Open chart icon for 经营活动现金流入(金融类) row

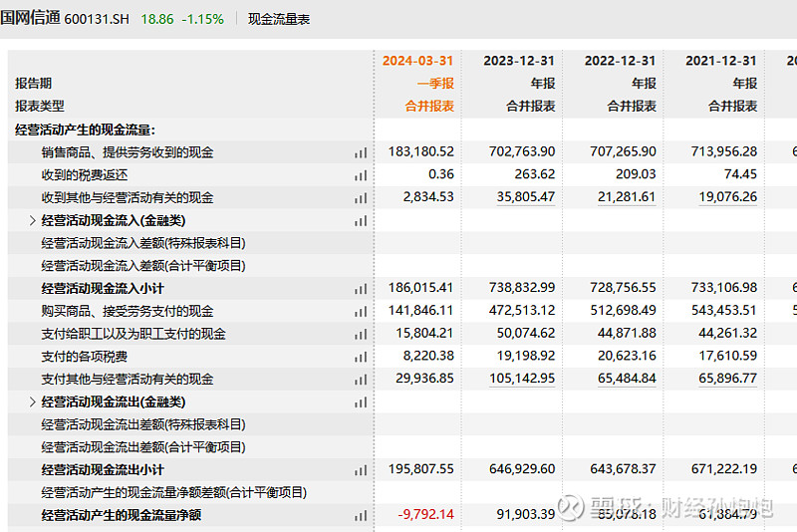(361, 220)
